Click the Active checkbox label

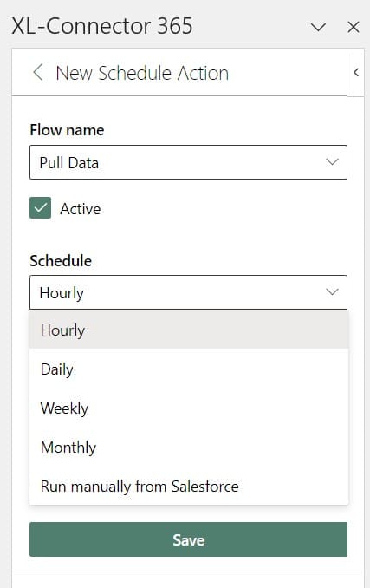coord(80,209)
